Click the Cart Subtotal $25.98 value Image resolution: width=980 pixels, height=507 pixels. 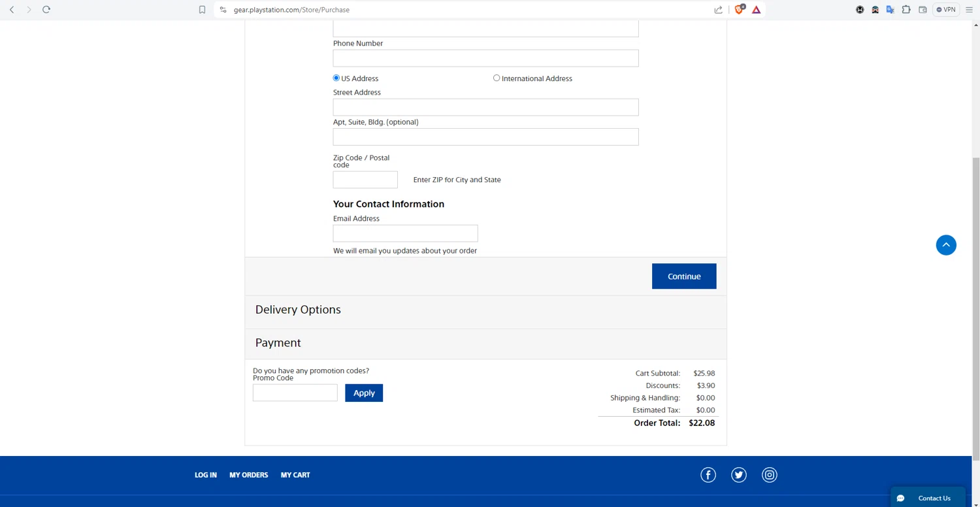coord(704,373)
